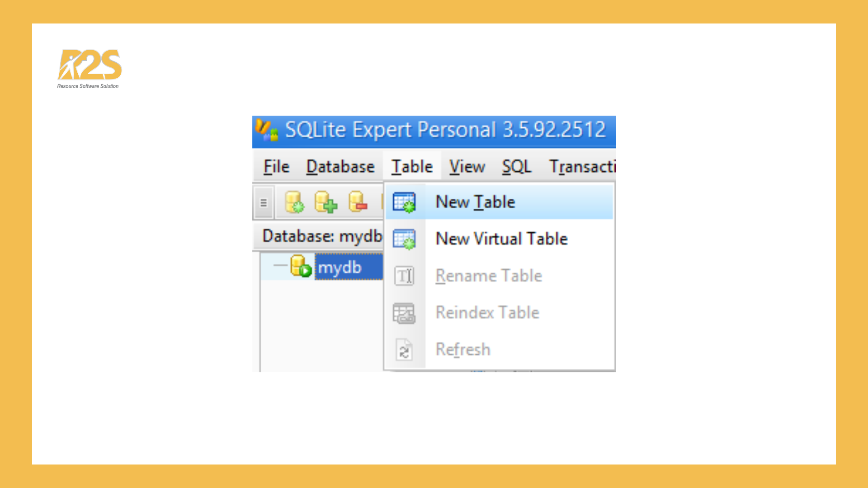Open the Database menu
Viewport: 868px width, 488px height.
coord(340,166)
